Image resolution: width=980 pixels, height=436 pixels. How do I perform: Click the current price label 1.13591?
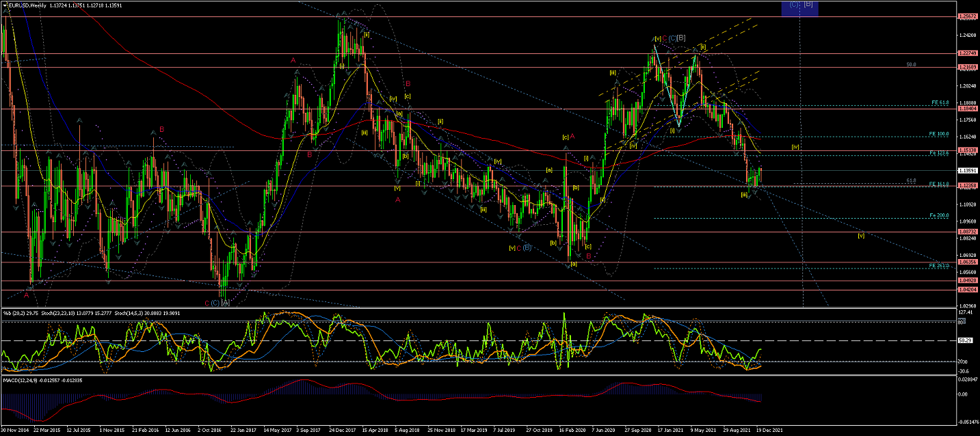coord(968,171)
